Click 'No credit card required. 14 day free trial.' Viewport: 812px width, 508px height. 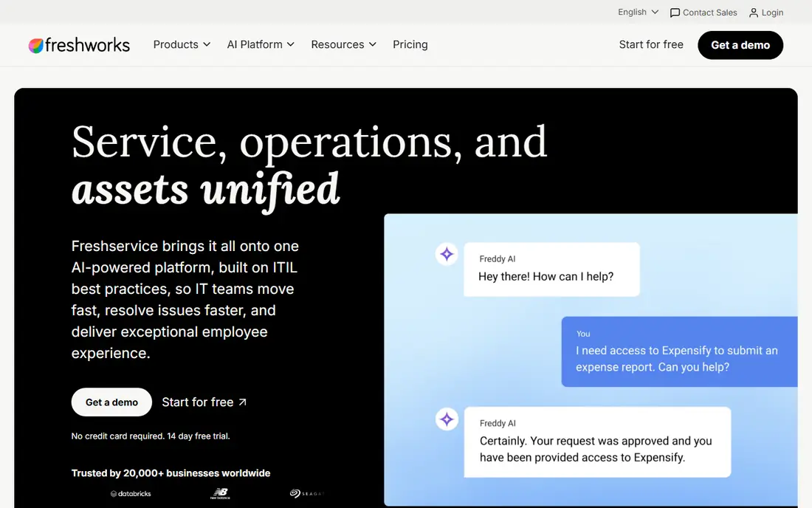tap(151, 436)
